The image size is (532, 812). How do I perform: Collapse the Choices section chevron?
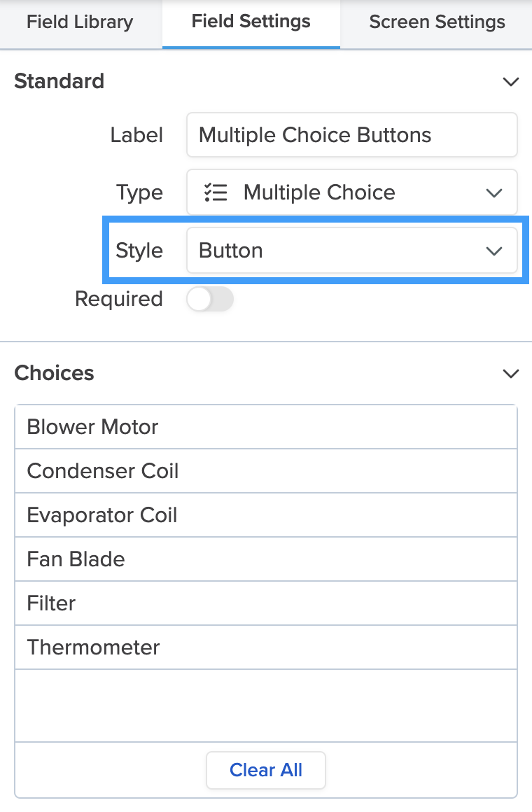point(511,374)
